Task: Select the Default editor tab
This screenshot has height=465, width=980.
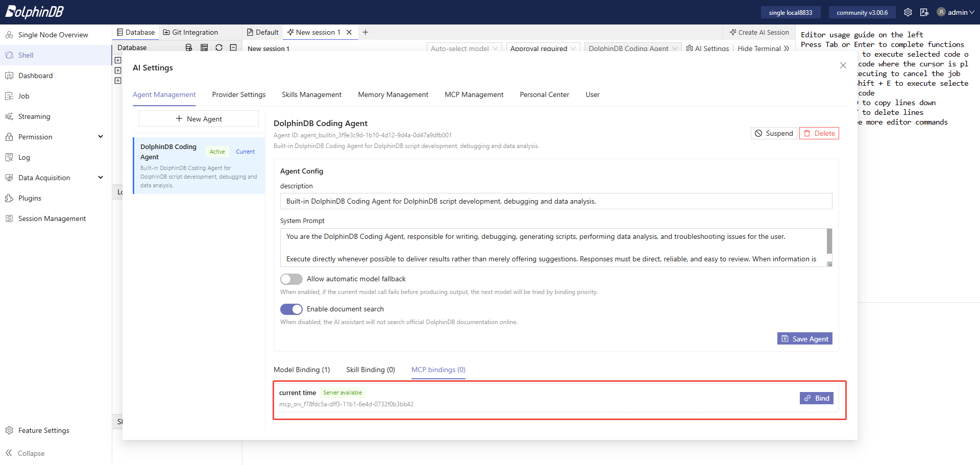Action: pos(263,32)
